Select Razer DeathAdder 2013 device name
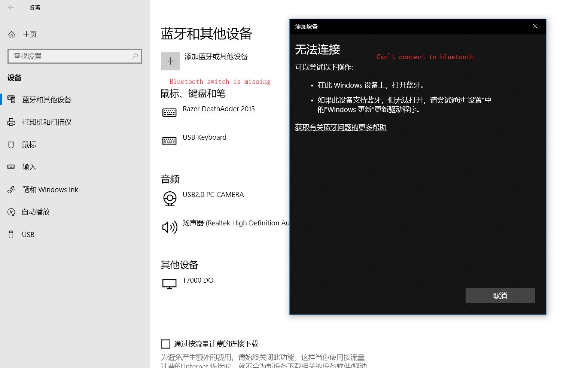The height and width of the screenshot is (368, 588). [219, 109]
